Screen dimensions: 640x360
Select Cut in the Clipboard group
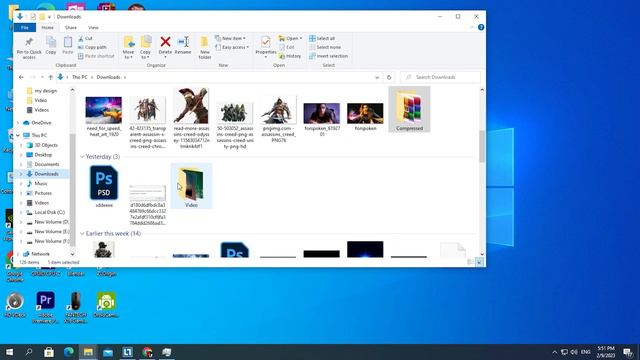[85, 38]
